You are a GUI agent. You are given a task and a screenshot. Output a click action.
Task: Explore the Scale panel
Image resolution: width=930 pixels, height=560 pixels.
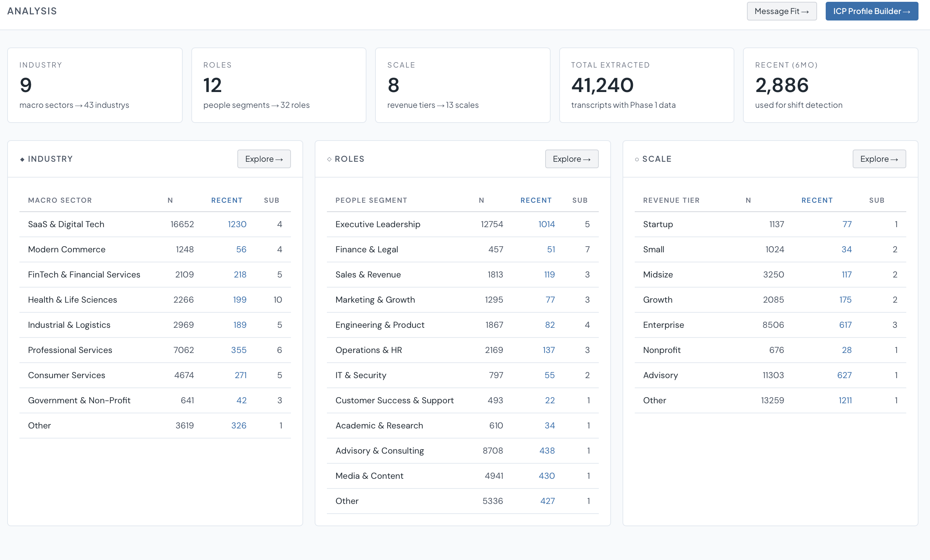(879, 159)
